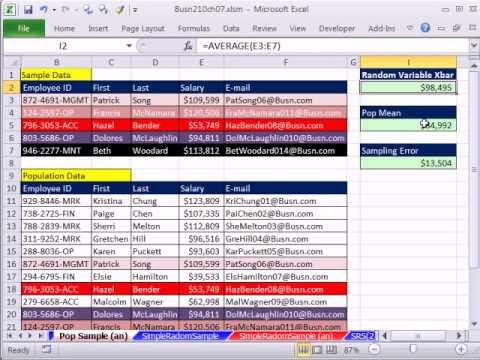Click the Insert Function fx icon
Screen dimensions: 480x360
(x=188, y=46)
